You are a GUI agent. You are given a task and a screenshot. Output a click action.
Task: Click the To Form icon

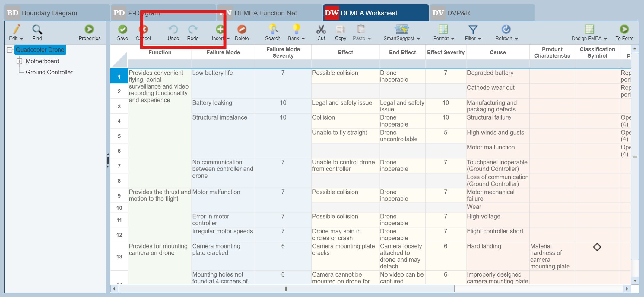624,30
